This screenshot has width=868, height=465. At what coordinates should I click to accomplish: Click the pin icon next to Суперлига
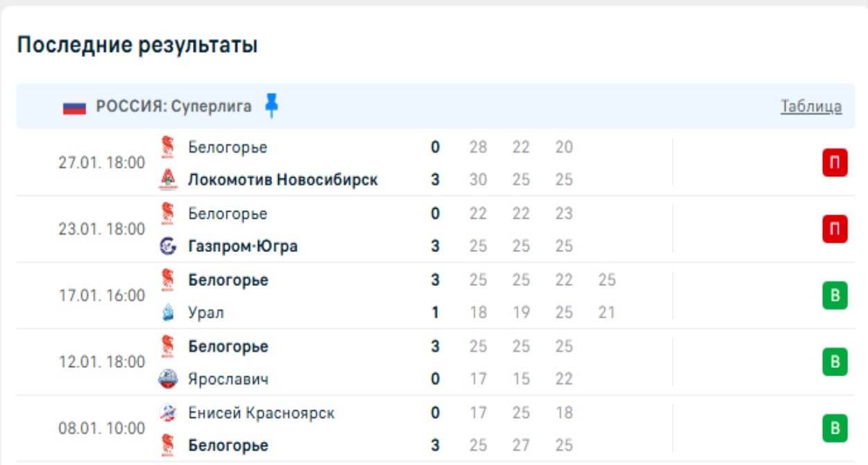[x=271, y=106]
